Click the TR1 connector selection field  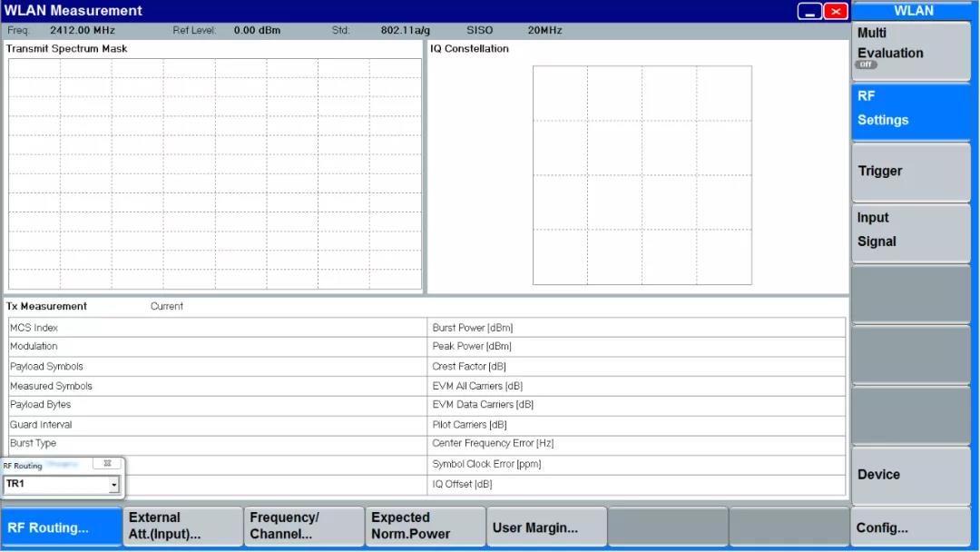(x=56, y=485)
